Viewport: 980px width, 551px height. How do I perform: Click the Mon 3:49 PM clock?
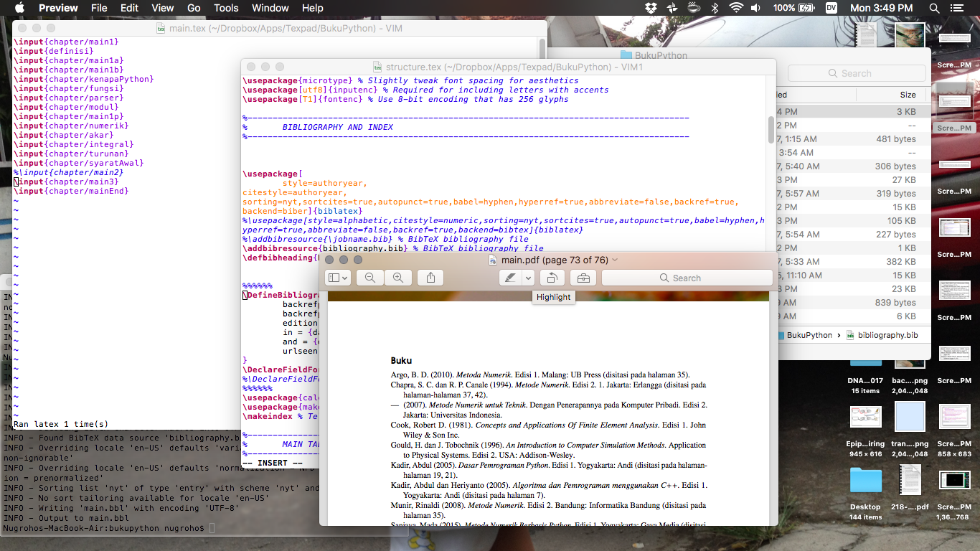pyautogui.click(x=881, y=8)
